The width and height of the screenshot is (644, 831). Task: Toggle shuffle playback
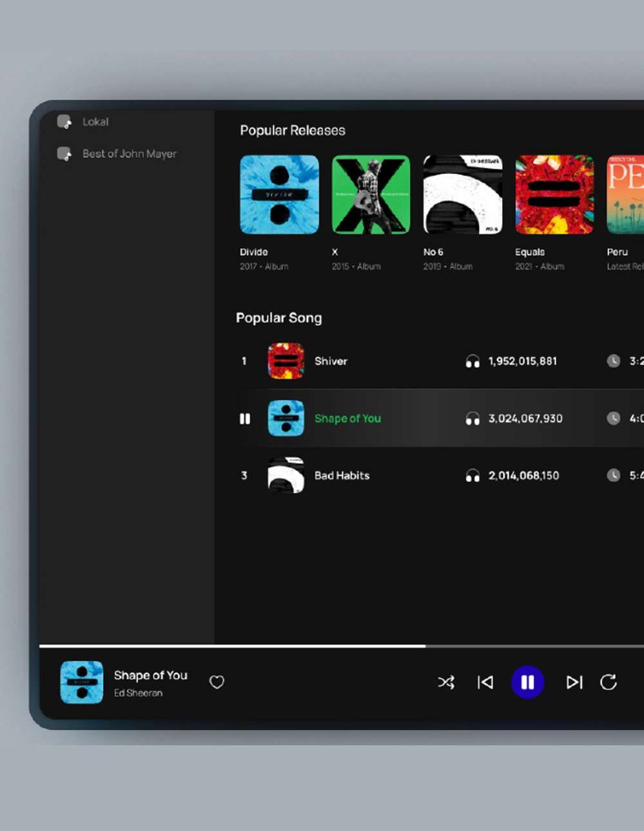click(x=446, y=682)
